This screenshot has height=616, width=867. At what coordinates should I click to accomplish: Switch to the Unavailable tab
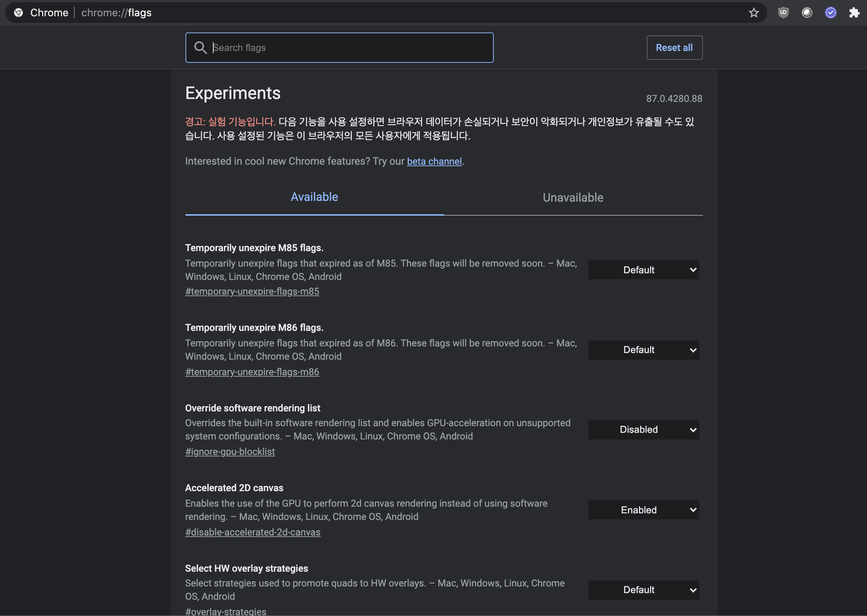(x=573, y=198)
